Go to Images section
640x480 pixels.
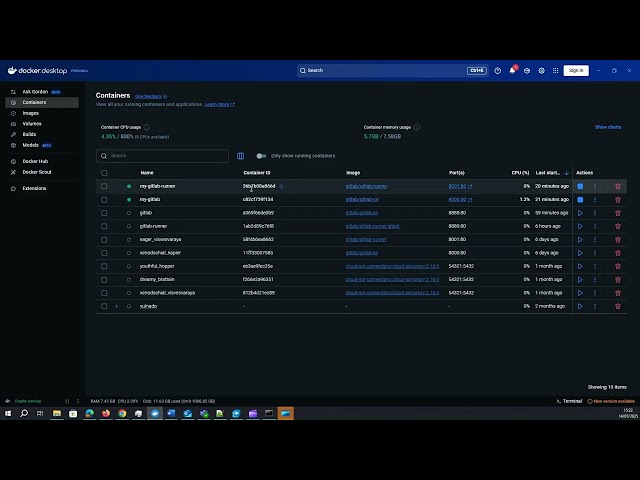(42, 113)
